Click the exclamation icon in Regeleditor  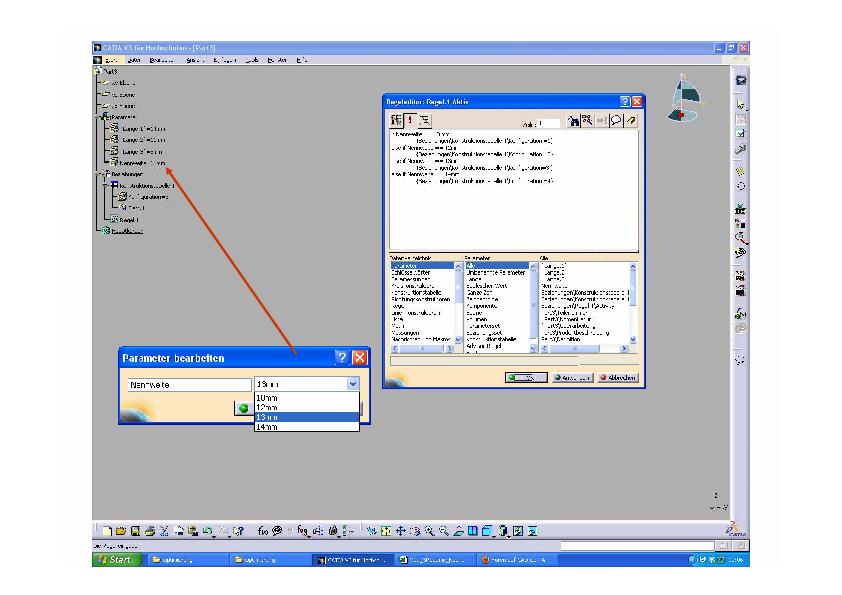pyautogui.click(x=410, y=120)
